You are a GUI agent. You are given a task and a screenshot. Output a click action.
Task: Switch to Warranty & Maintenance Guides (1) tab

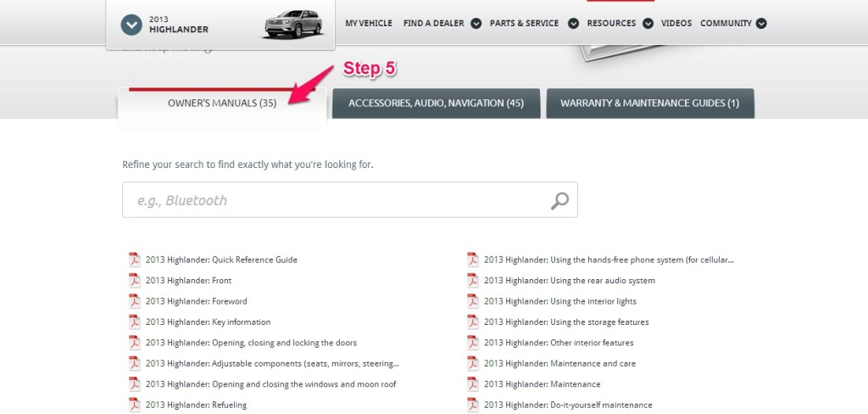650,103
